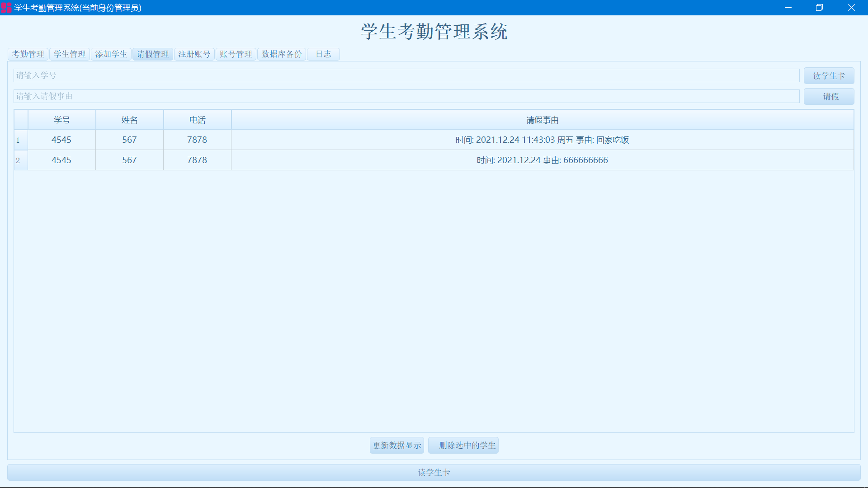The image size is (868, 488).
Task: Select the 回家吃饭 leave reason cell
Action: pyautogui.click(x=542, y=140)
